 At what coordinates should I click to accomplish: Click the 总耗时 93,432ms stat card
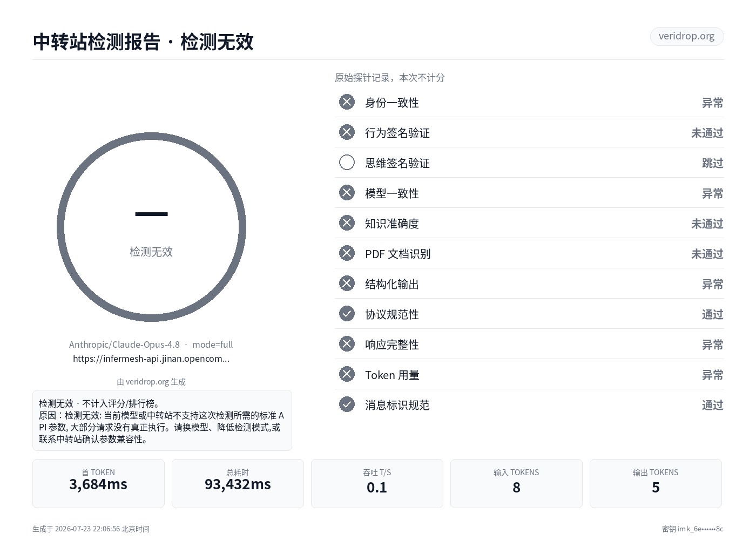pyautogui.click(x=238, y=483)
